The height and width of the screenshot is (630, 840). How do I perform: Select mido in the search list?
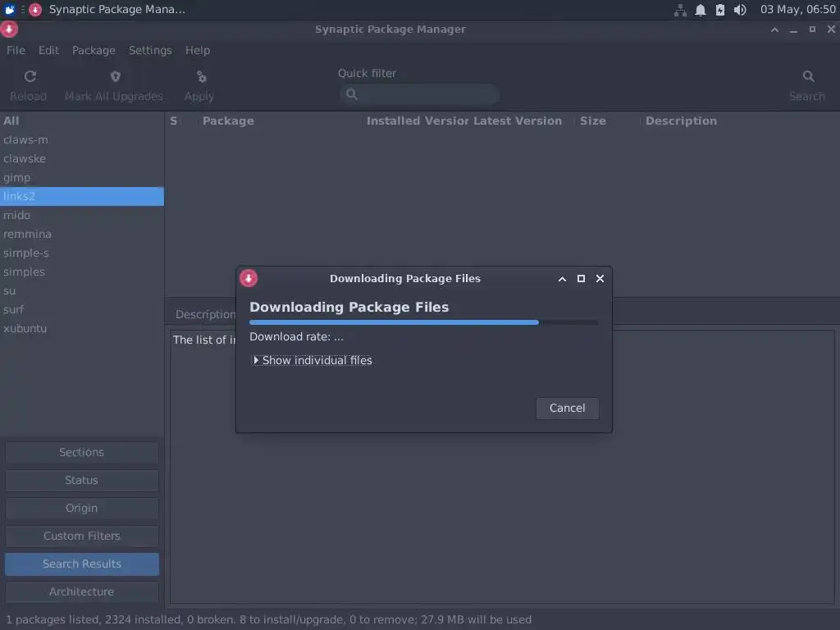click(x=82, y=216)
